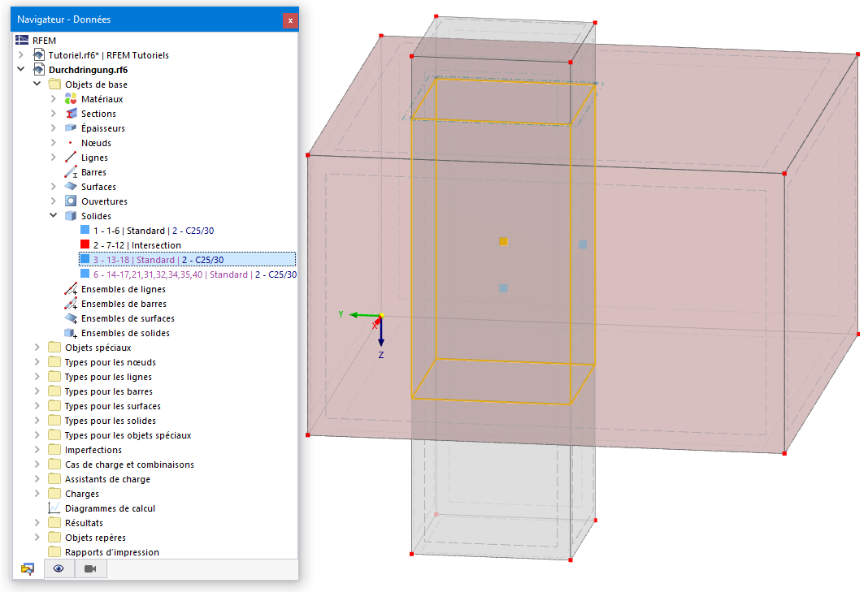This screenshot has width=868, height=592.
Task: Expand the Résultats folder
Action: pyautogui.click(x=37, y=523)
